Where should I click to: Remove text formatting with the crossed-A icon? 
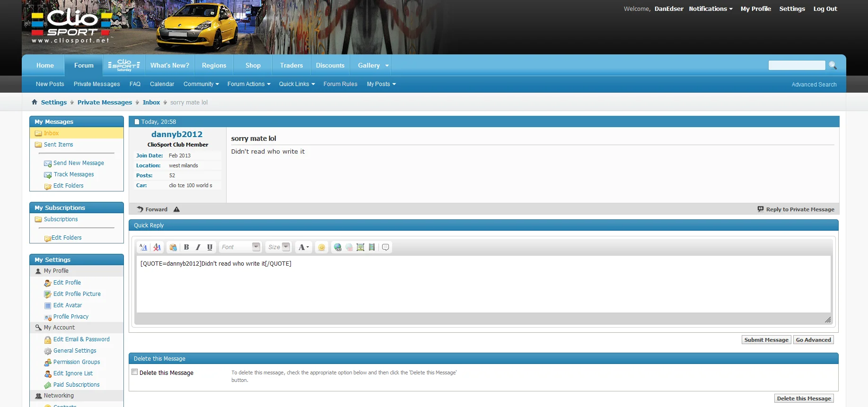click(x=157, y=247)
